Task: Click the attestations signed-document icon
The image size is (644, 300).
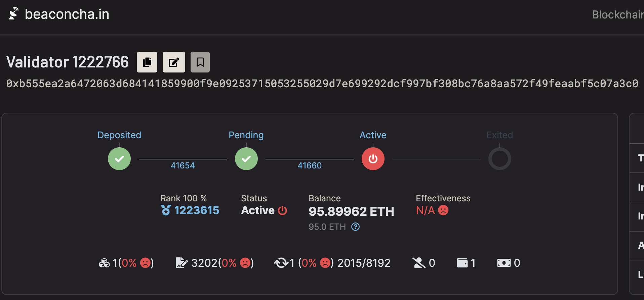Action: pyautogui.click(x=182, y=263)
